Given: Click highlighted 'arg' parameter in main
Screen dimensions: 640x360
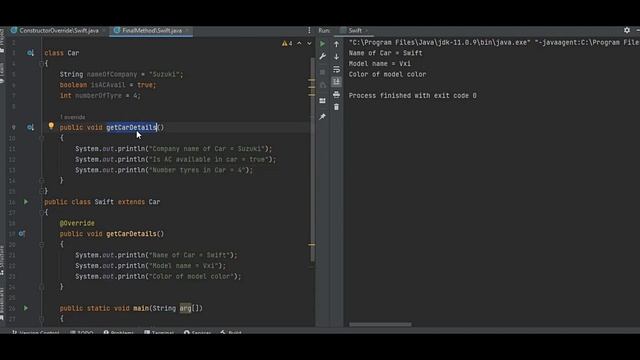Looking at the screenshot, I should tap(185, 308).
